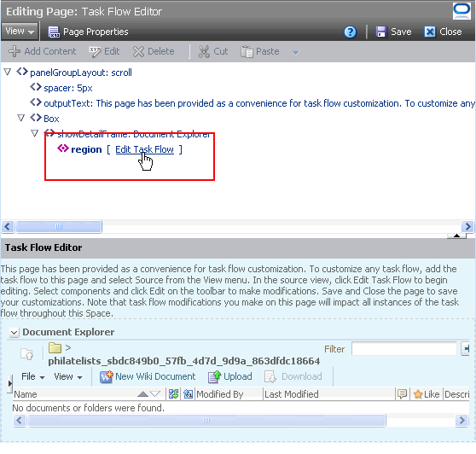Select showDetailFrame: Document Explorer item
The image size is (476, 454).
tap(134, 135)
